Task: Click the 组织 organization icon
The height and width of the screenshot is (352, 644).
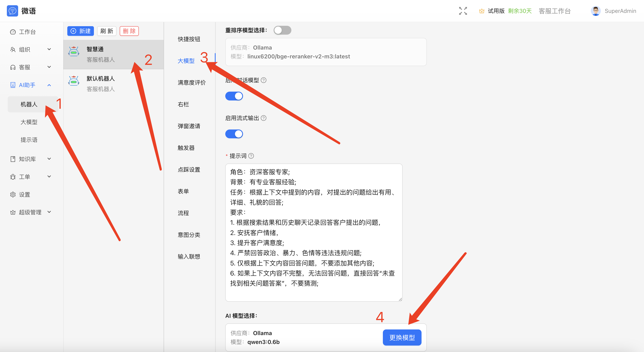Action: click(x=13, y=50)
